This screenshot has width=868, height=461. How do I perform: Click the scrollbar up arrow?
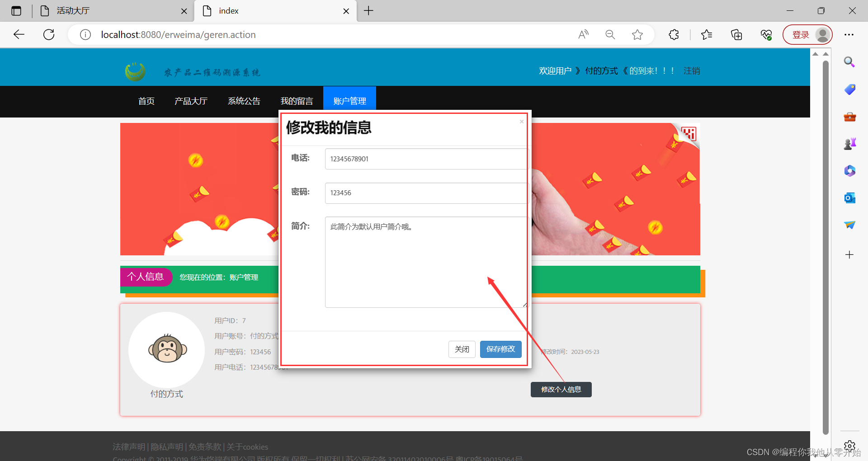826,54
